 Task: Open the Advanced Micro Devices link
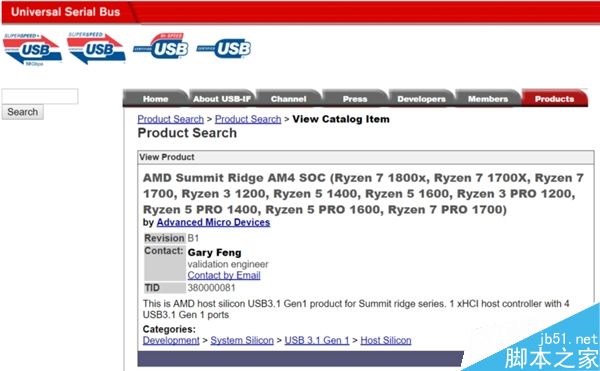pos(213,222)
